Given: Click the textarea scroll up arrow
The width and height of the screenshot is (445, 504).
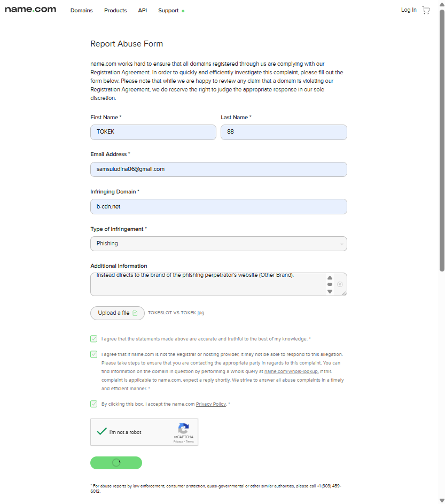Looking at the screenshot, I should pos(330,278).
